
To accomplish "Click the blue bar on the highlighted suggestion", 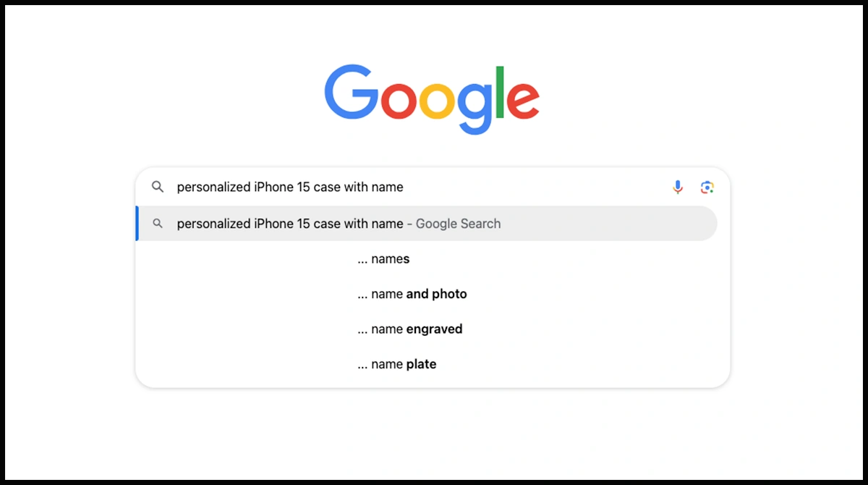I will point(137,224).
